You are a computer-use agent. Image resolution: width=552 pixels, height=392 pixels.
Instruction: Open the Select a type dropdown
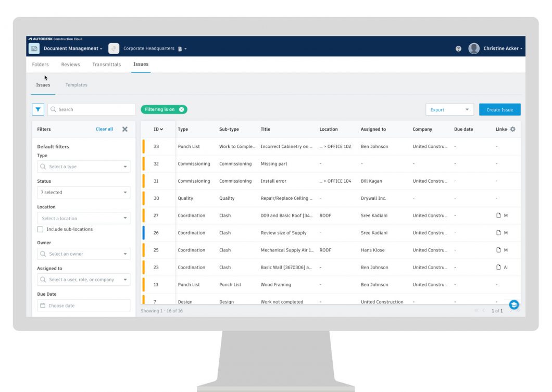point(83,167)
